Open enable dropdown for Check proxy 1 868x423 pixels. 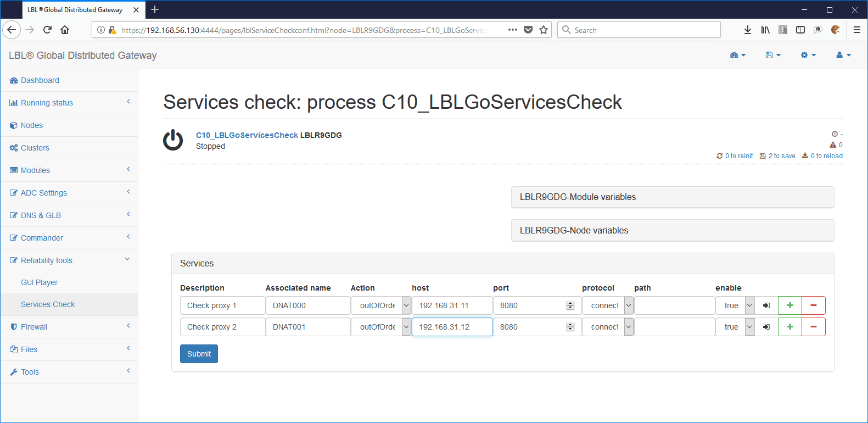coord(749,305)
